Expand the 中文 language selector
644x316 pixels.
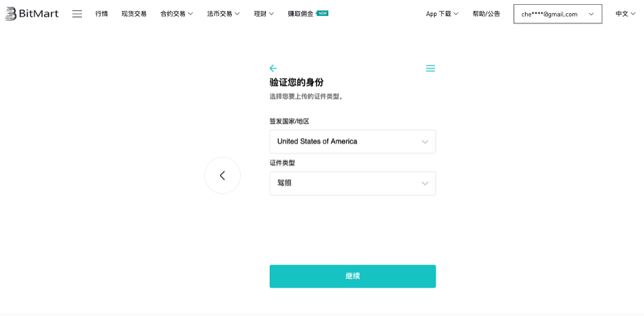[625, 14]
